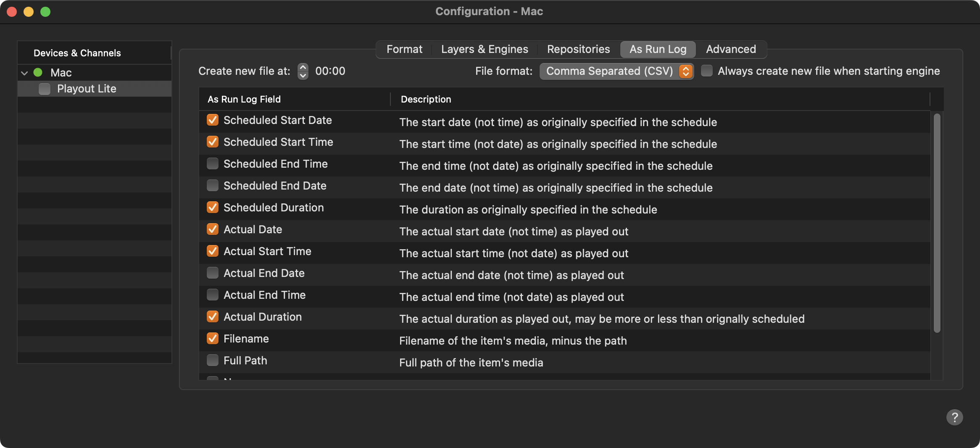Click the As Run Log Field column header
Viewport: 980px width, 448px height.
pyautogui.click(x=295, y=99)
